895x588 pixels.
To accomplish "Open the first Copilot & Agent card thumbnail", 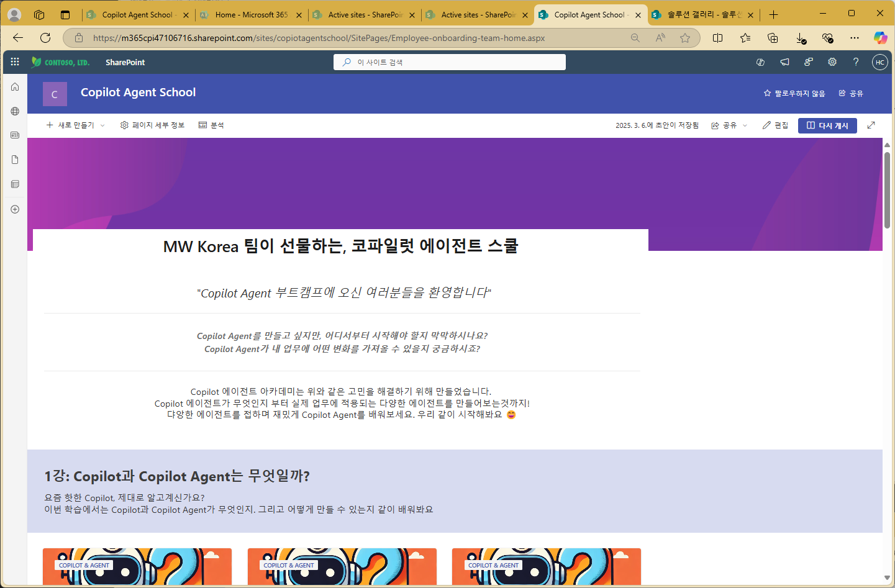I will coord(137,566).
